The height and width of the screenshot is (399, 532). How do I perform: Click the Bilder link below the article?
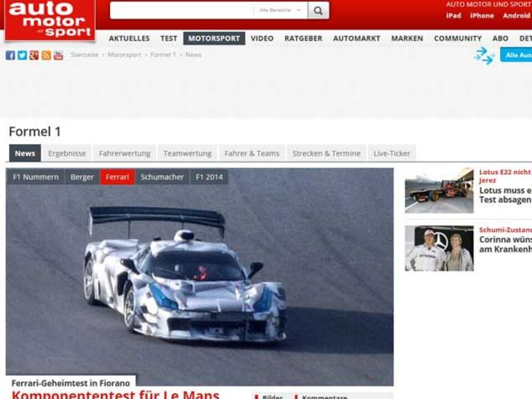[272, 397]
